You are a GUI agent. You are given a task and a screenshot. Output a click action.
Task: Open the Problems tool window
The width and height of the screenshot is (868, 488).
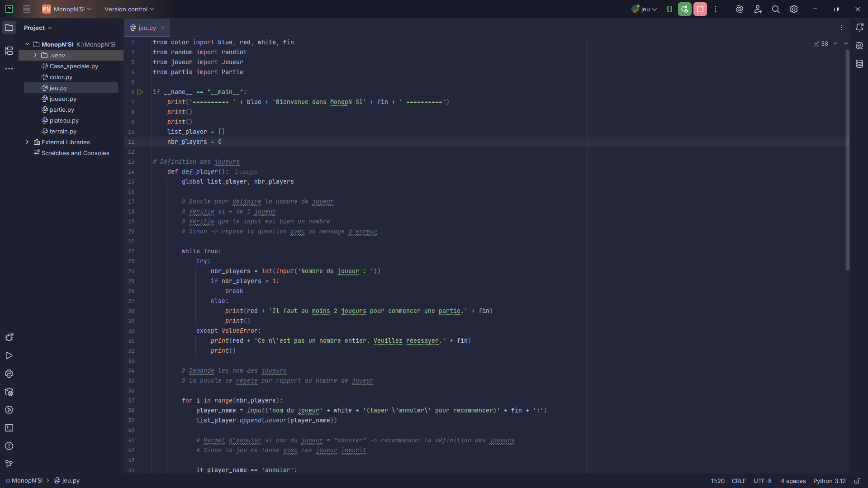point(9,446)
